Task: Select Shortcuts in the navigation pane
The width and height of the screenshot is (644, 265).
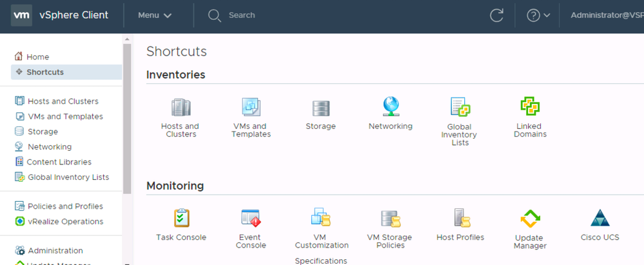Action: click(x=66, y=72)
